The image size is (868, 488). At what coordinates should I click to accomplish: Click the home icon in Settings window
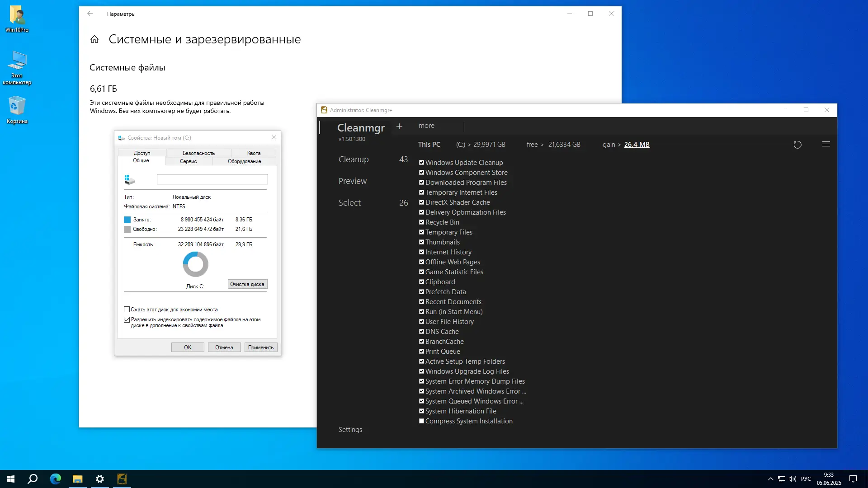coord(94,39)
